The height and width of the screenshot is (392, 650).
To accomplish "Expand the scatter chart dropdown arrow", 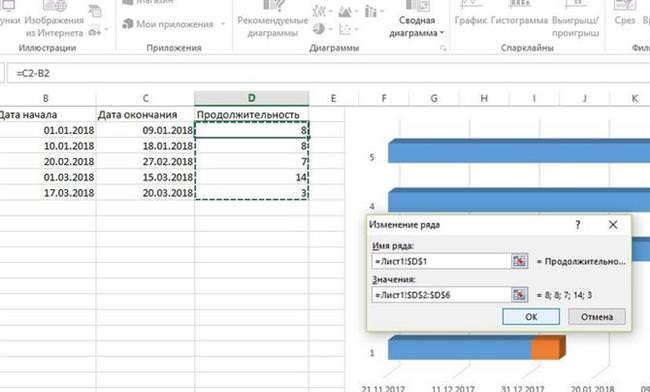I will 357,29.
